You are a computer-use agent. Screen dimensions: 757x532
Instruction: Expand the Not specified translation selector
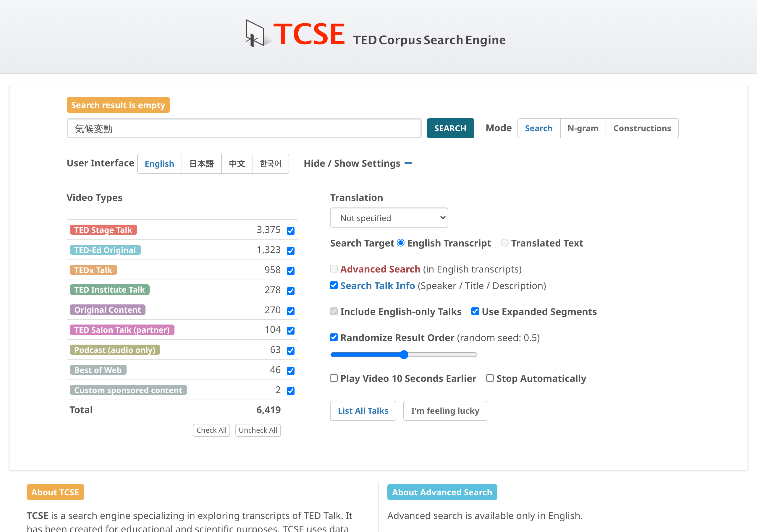pyautogui.click(x=389, y=218)
